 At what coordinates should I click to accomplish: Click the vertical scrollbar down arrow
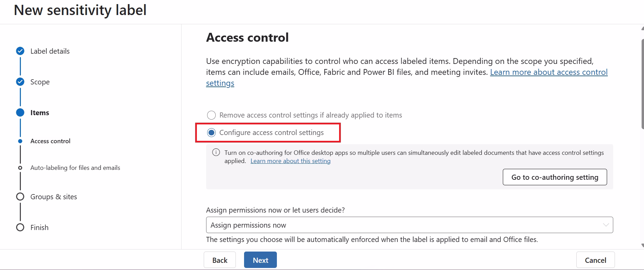click(x=642, y=245)
